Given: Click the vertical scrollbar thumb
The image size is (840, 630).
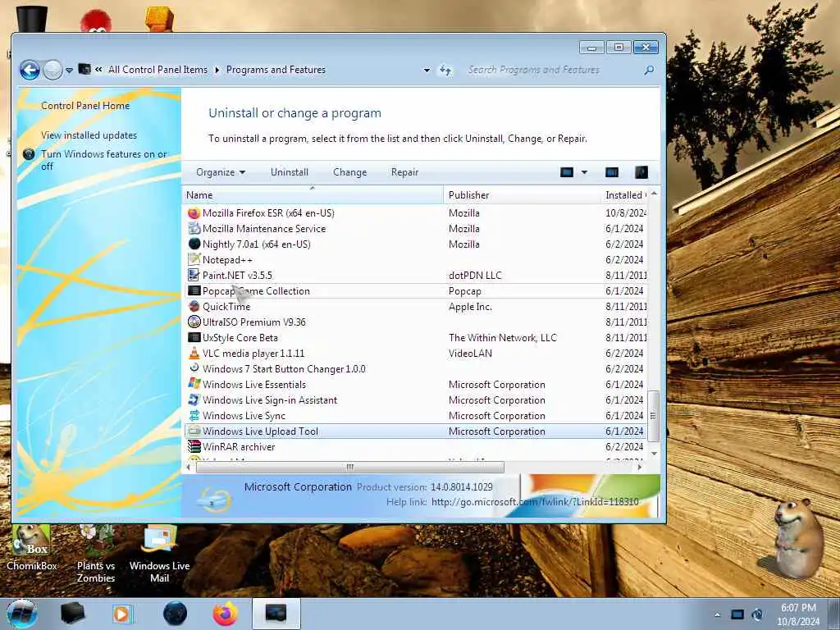Looking at the screenshot, I should click(x=653, y=416).
